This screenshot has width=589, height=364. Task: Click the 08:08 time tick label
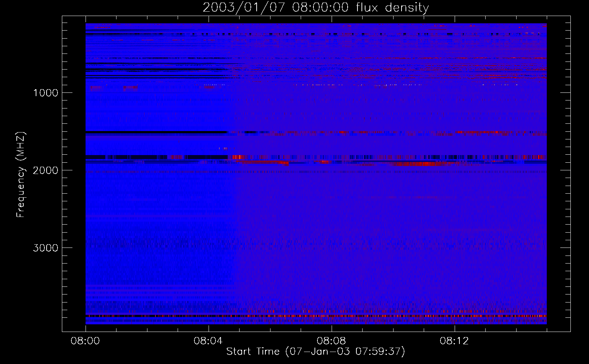pyautogui.click(x=331, y=341)
